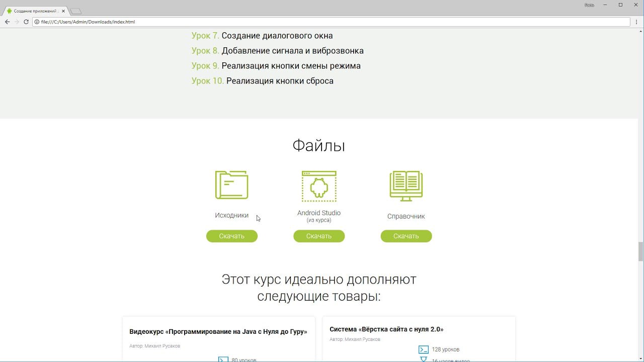Click the text Урок 8. Добавление сигнала и виброзвонка
This screenshot has height=362, width=644.
pyautogui.click(x=278, y=51)
